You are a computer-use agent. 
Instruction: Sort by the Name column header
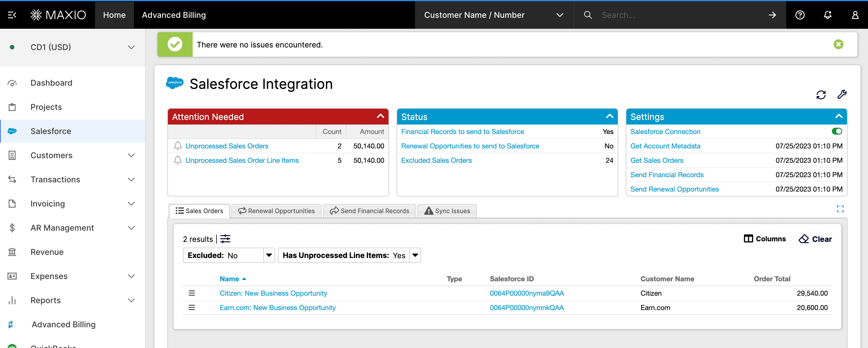click(x=230, y=279)
